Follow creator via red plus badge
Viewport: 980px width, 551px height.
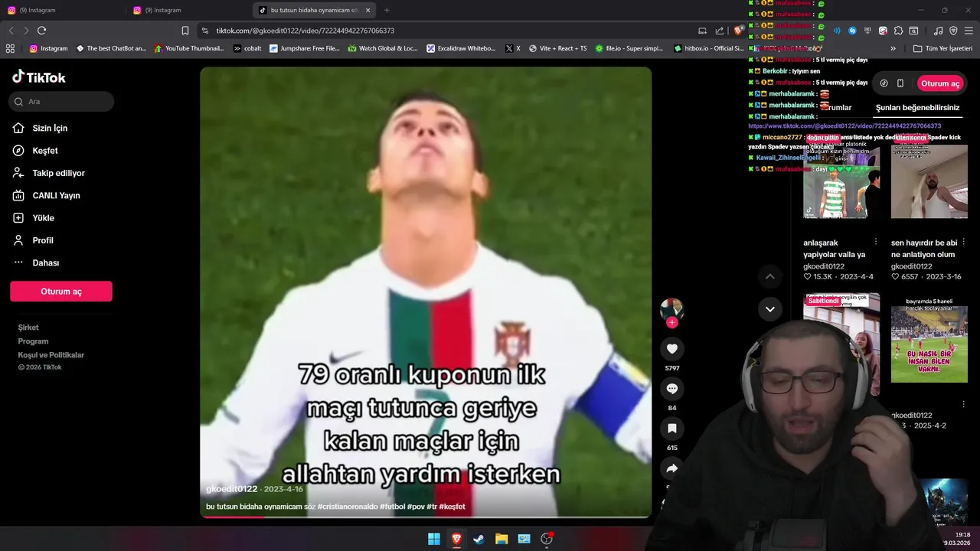(x=672, y=323)
